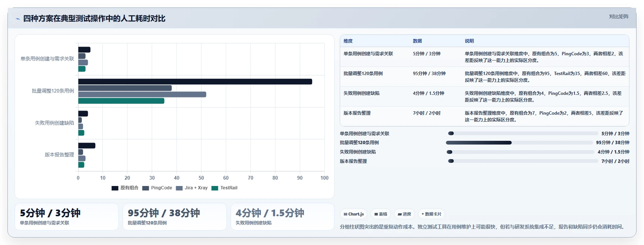
Task: Click the 失败用例创建缺陷 progress bar
Action: (x=520, y=152)
